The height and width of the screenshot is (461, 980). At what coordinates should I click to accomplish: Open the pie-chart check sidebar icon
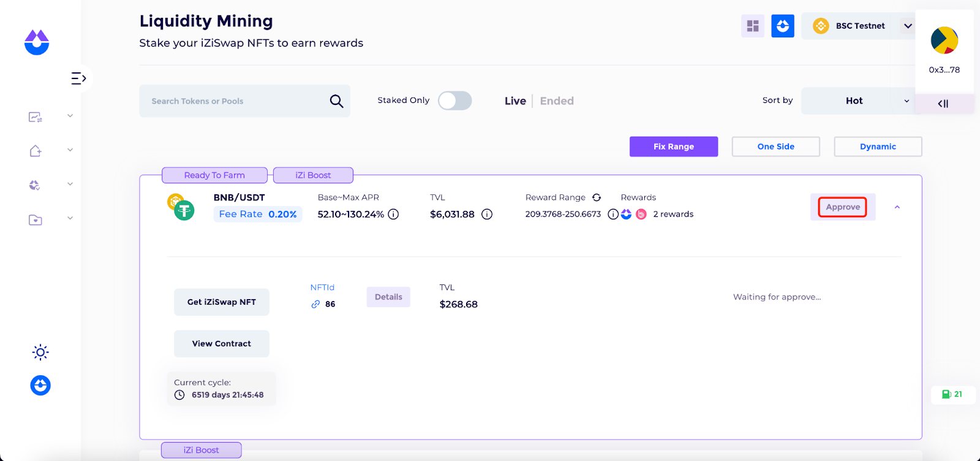coord(35,185)
